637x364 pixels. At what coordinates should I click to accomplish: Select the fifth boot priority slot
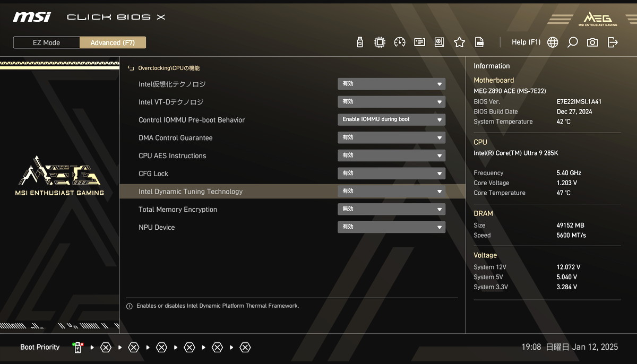tap(189, 348)
